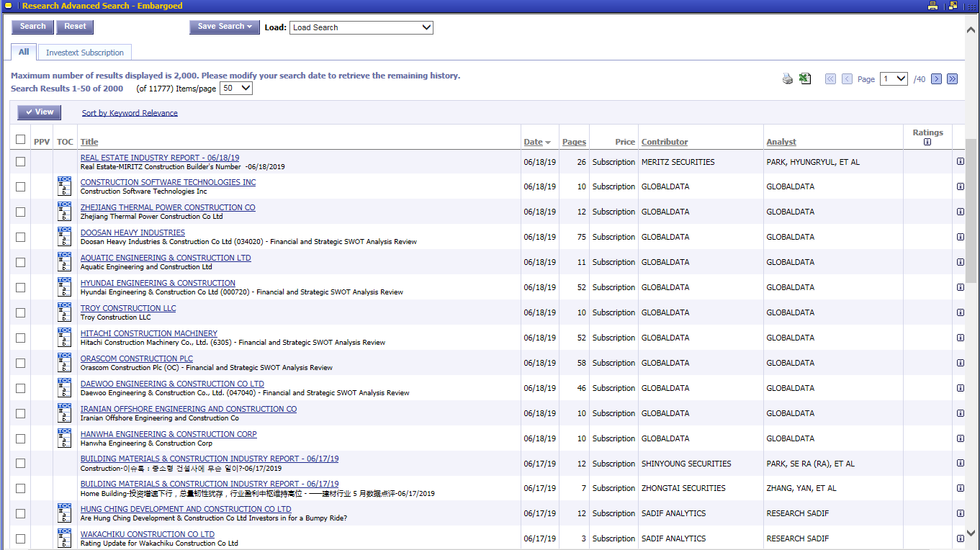Click info icon under Ratings header
Screen dimensions: 980x550
click(x=927, y=142)
